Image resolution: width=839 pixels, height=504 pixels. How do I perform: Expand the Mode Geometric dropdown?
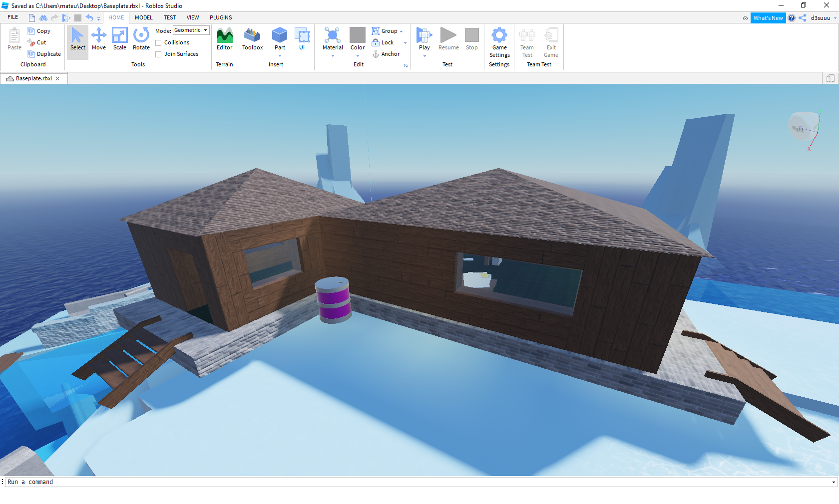coord(205,30)
